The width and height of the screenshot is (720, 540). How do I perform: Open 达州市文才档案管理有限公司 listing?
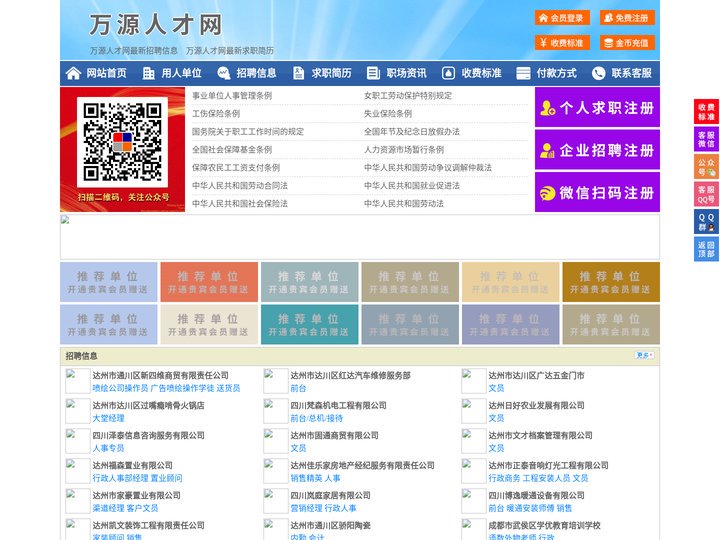pos(540,435)
